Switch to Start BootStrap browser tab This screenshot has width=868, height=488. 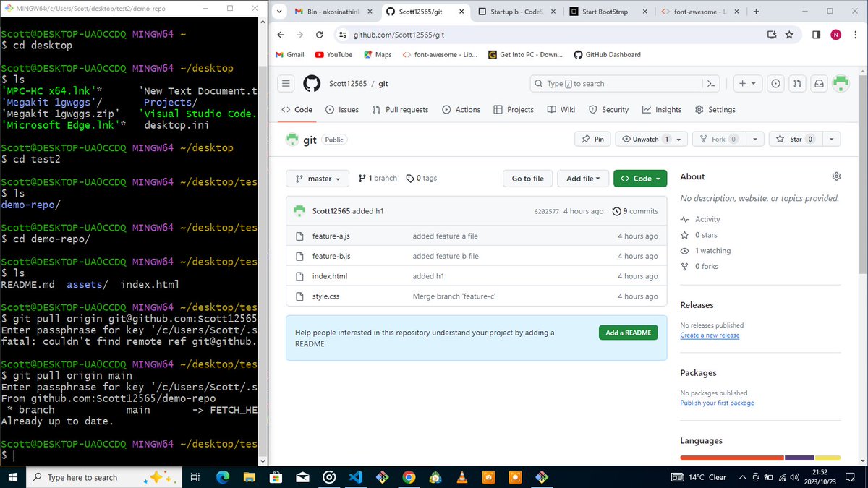tap(608, 12)
